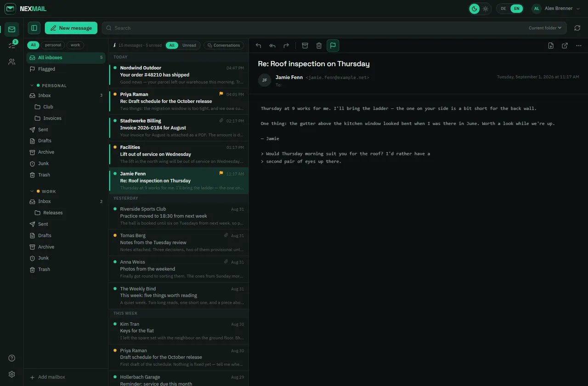Screen dimensions: 588x386
Task: Open the Help icon at bottom left
Action: tap(11, 358)
